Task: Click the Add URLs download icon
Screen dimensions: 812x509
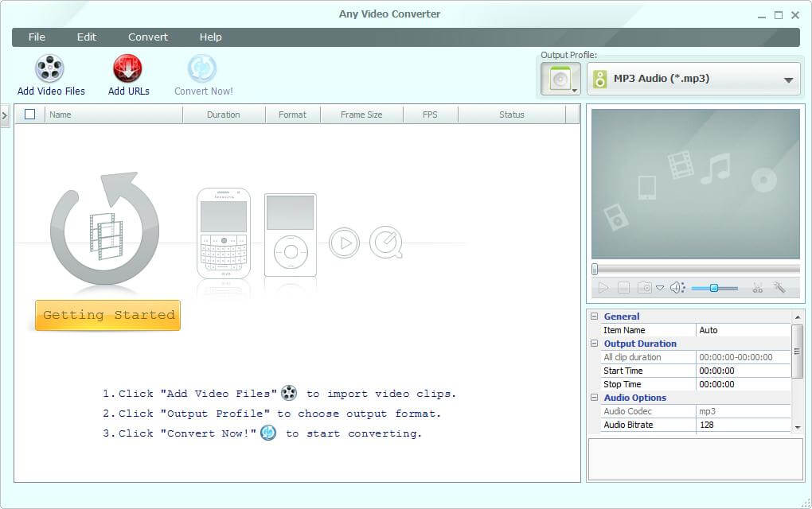Action: (x=127, y=69)
